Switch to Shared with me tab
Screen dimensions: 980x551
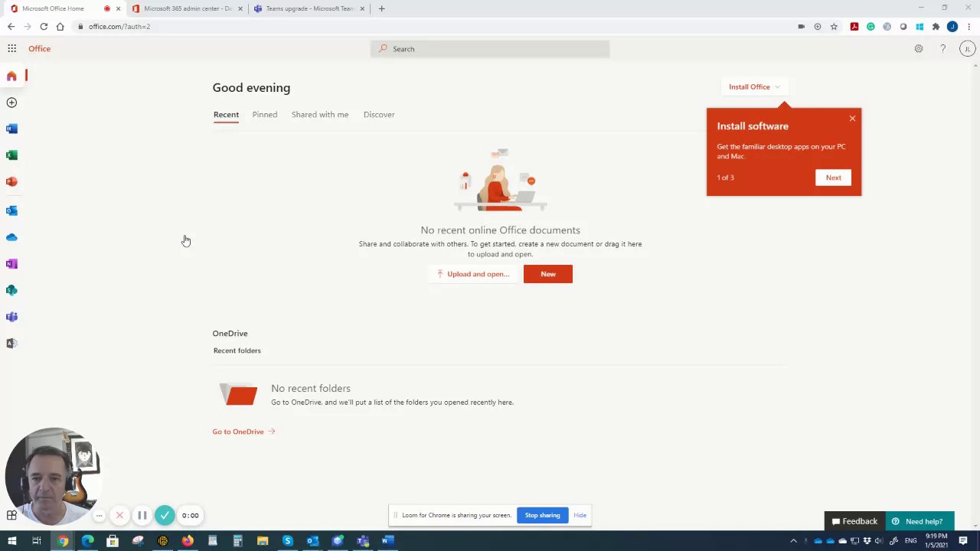(320, 114)
